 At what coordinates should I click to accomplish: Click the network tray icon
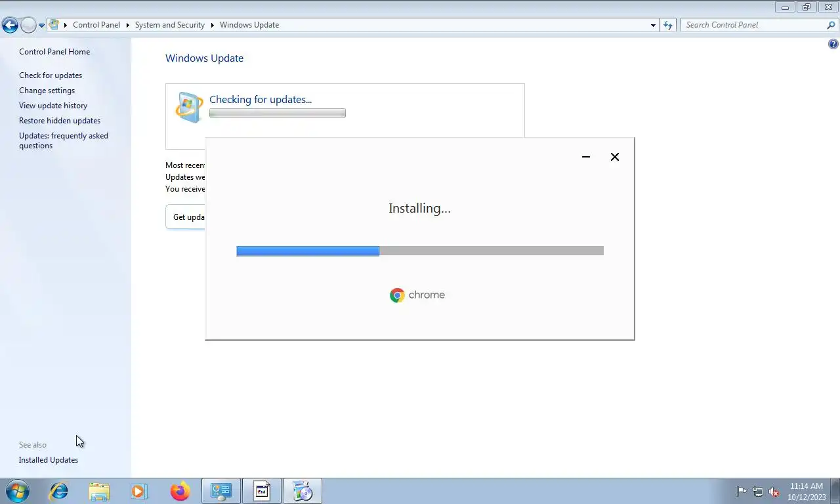pyautogui.click(x=758, y=492)
